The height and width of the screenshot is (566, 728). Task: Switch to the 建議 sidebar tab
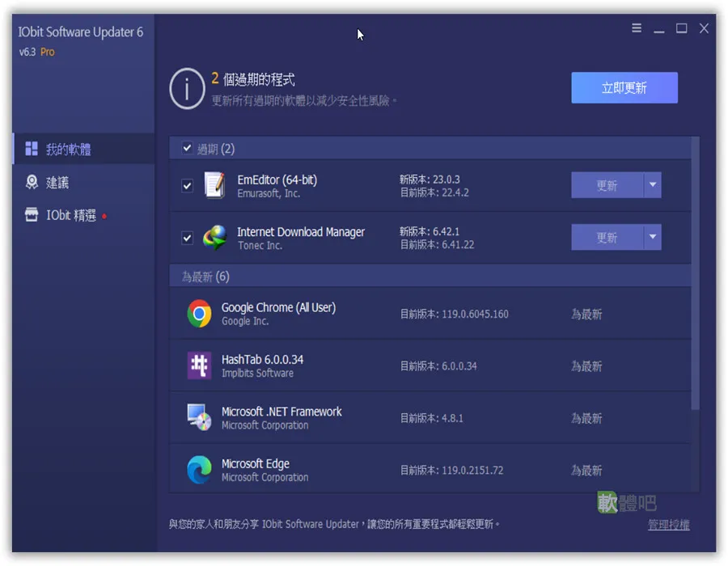pos(83,182)
